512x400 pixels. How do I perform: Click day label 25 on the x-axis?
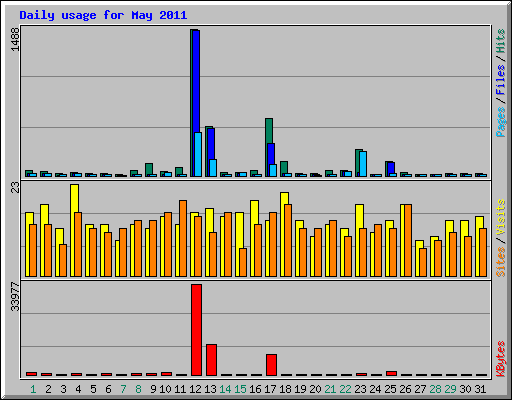[x=390, y=389]
